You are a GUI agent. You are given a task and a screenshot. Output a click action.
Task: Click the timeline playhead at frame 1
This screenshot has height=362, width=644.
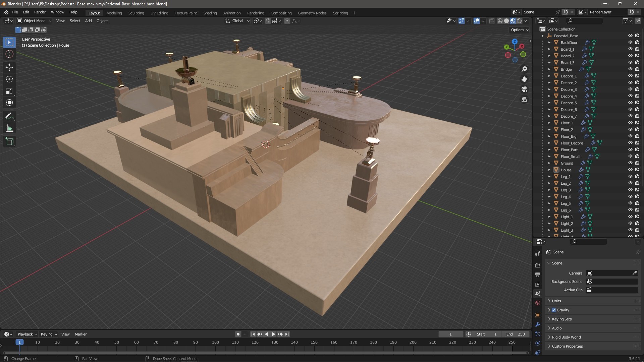(19, 342)
